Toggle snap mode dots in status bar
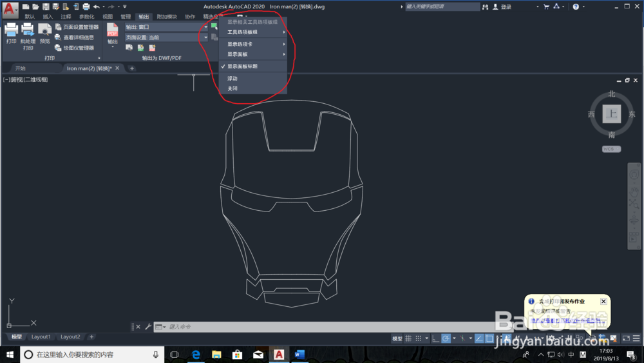The height and width of the screenshot is (363, 644). 418,338
